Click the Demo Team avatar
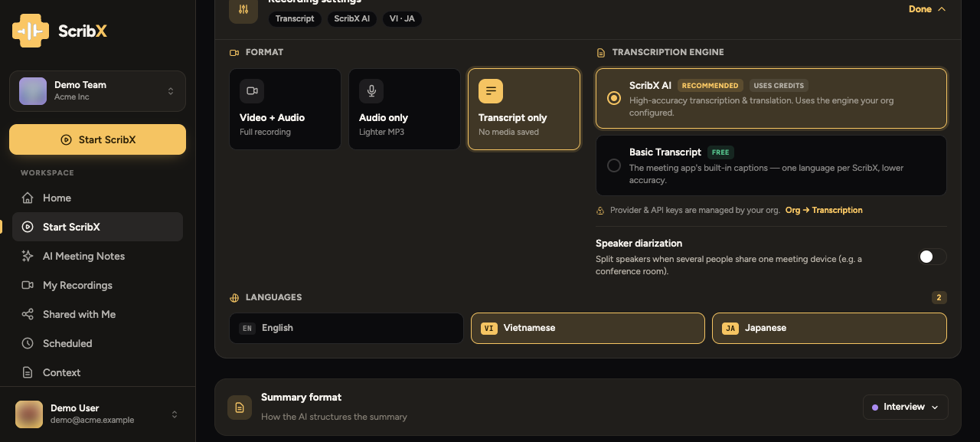 (33, 91)
